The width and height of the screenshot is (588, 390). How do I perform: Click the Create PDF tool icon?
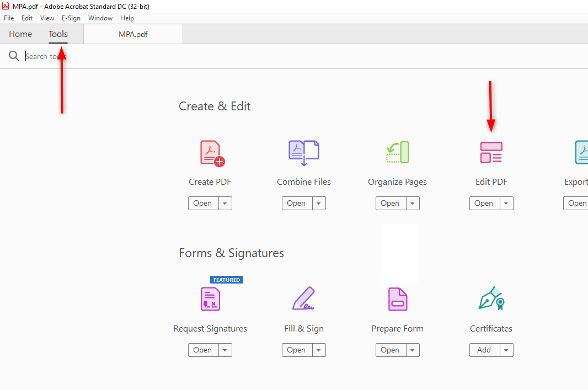pos(212,153)
